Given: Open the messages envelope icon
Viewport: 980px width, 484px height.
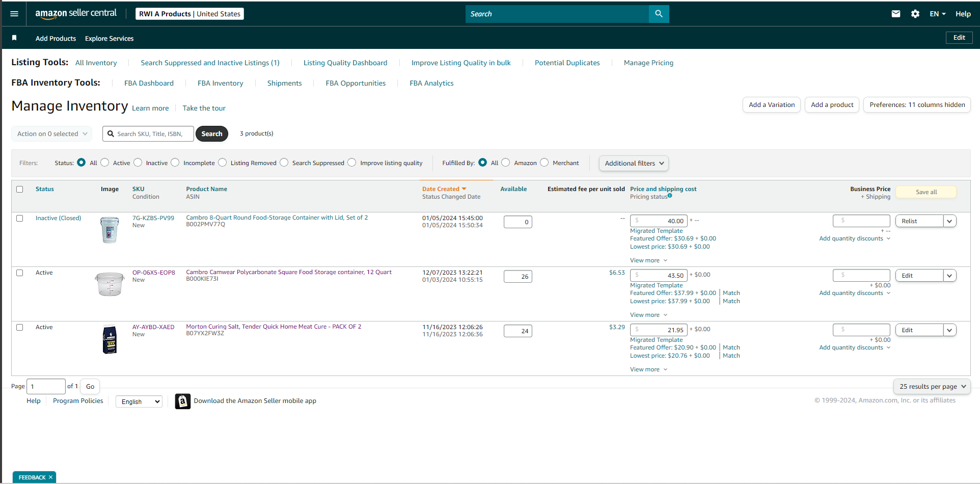Looking at the screenshot, I should (896, 14).
